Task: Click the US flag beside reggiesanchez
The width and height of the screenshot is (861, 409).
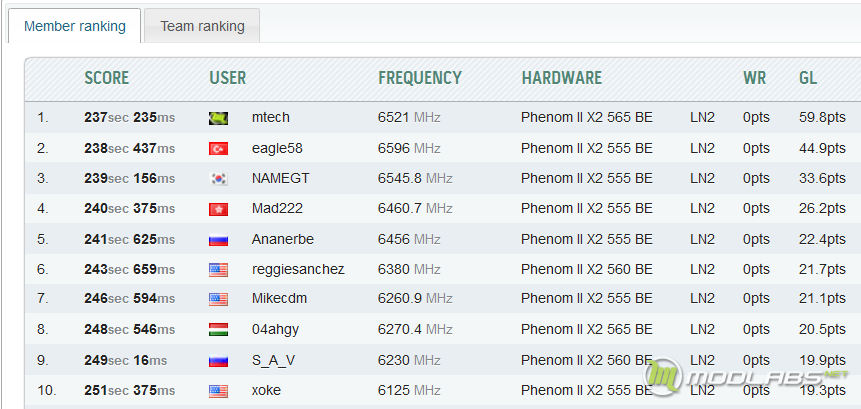Action: [x=219, y=270]
